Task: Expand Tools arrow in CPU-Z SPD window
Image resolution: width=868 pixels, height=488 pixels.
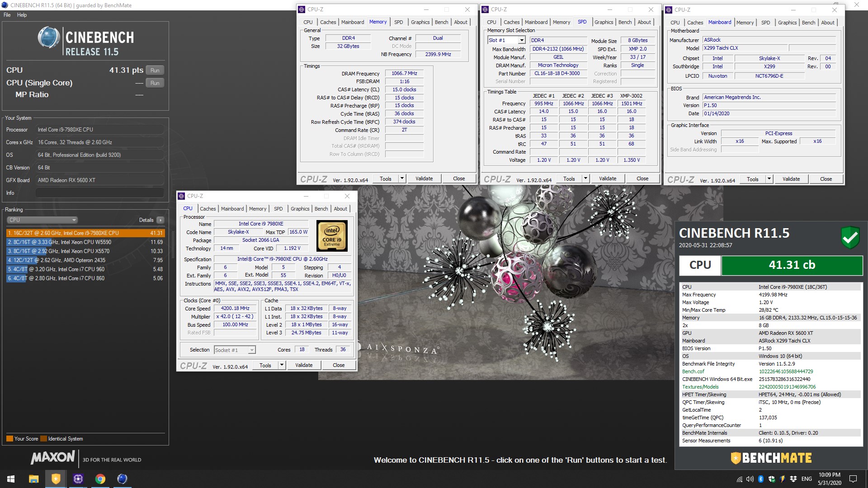Action: 585,179
